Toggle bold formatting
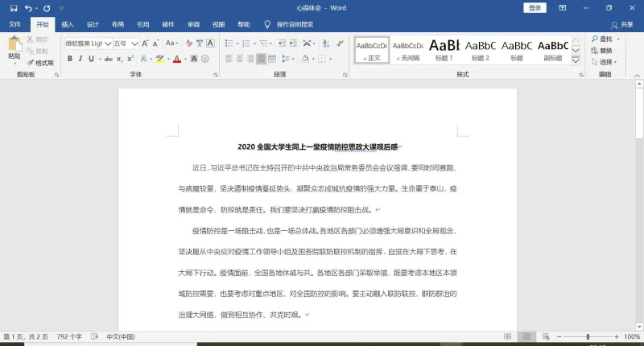This screenshot has width=644, height=346. click(70, 59)
